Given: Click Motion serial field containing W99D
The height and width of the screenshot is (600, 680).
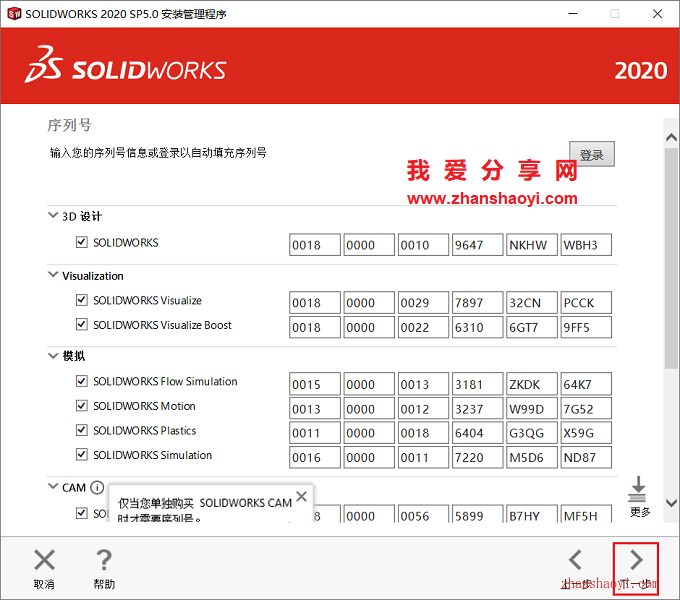Looking at the screenshot, I should 532,409.
